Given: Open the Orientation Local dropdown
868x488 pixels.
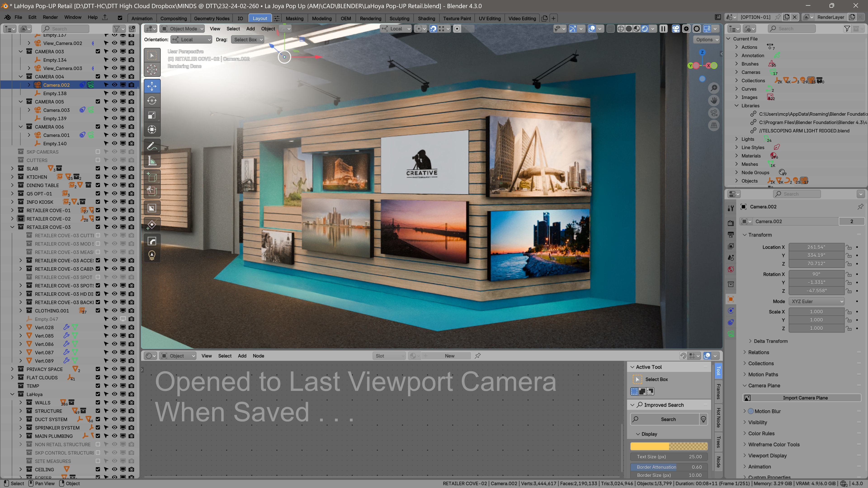Looking at the screenshot, I should pyautogui.click(x=191, y=39).
